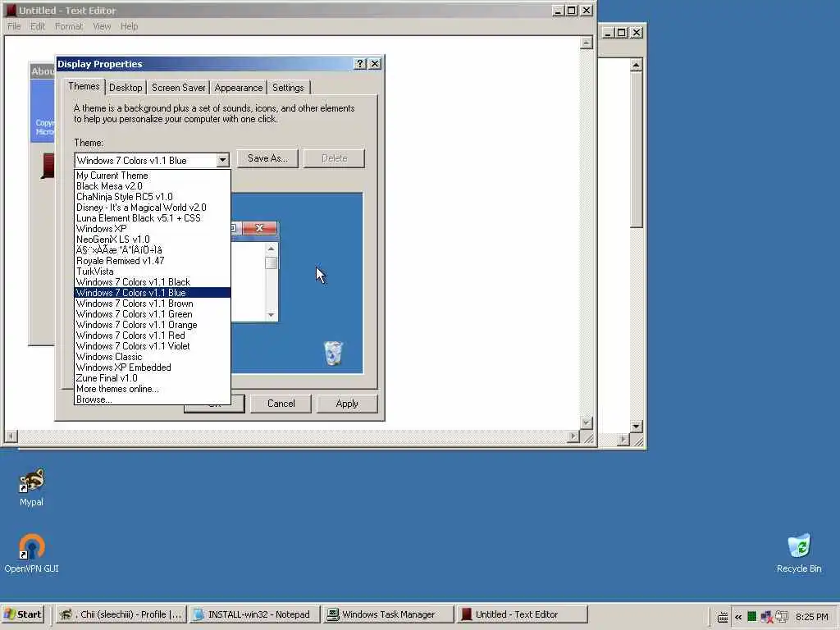Click the keyboard icon in the system tray
The height and width of the screenshot is (630, 840).
pyautogui.click(x=722, y=617)
